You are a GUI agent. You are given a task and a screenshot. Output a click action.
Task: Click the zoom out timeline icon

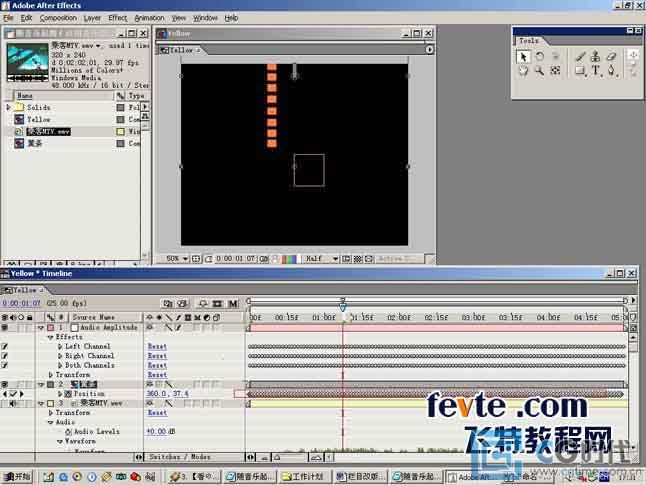coord(264,457)
